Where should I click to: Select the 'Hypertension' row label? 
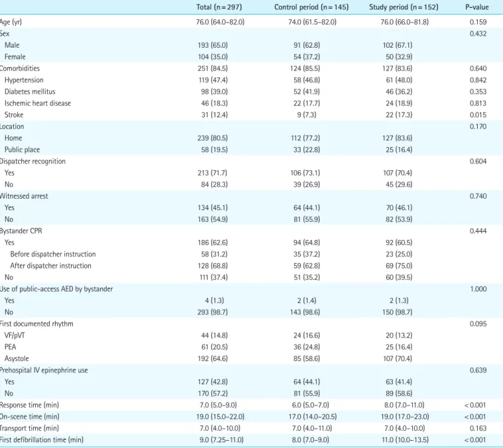(24, 80)
